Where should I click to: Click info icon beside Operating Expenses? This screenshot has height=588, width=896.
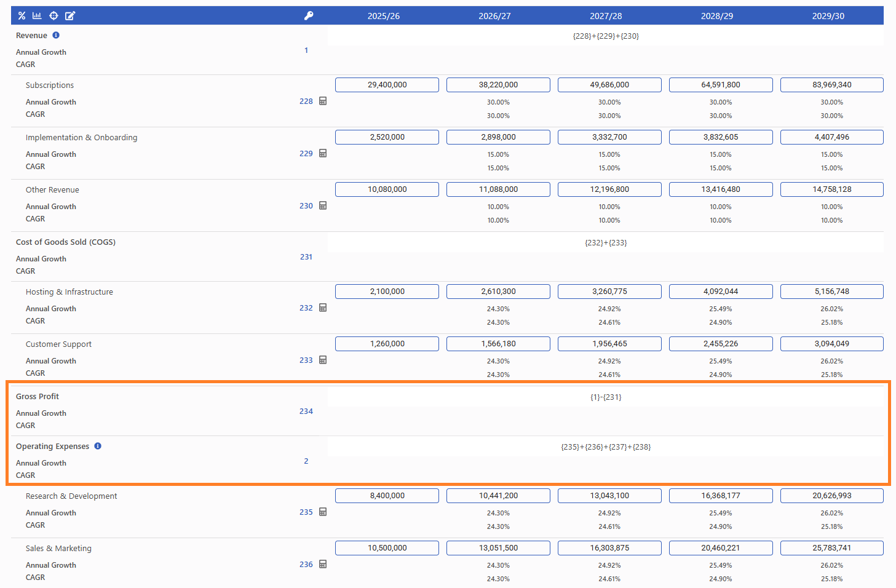coord(98,447)
